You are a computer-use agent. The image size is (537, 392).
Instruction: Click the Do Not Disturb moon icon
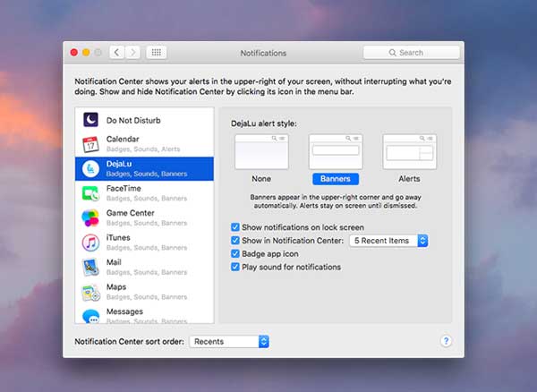click(90, 120)
